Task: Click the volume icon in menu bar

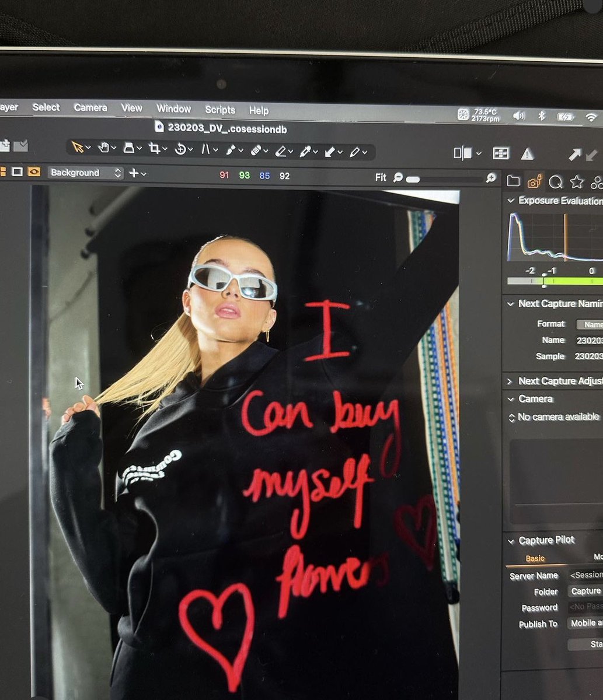Action: [519, 116]
